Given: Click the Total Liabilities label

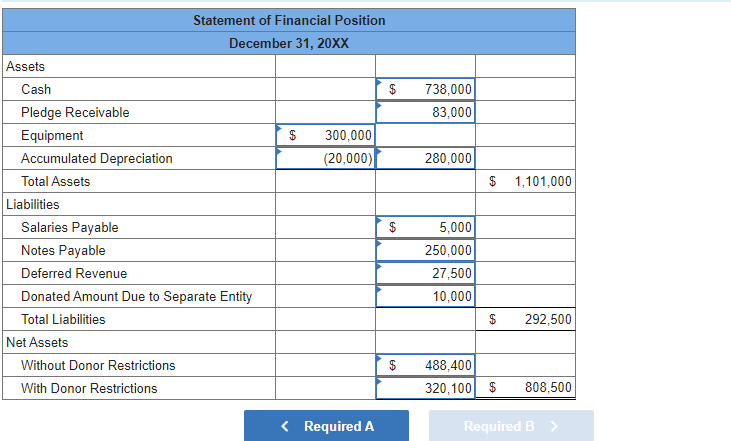Looking at the screenshot, I should (x=63, y=319).
